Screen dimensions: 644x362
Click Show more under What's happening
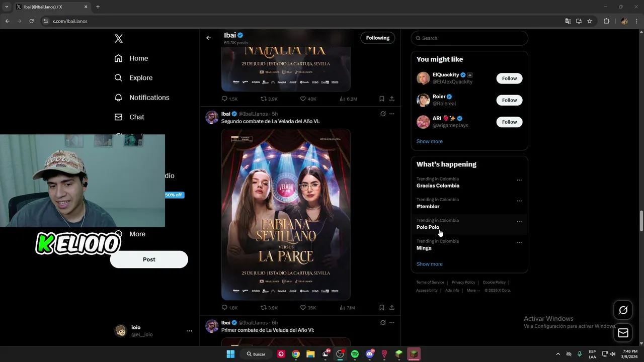[430, 264]
